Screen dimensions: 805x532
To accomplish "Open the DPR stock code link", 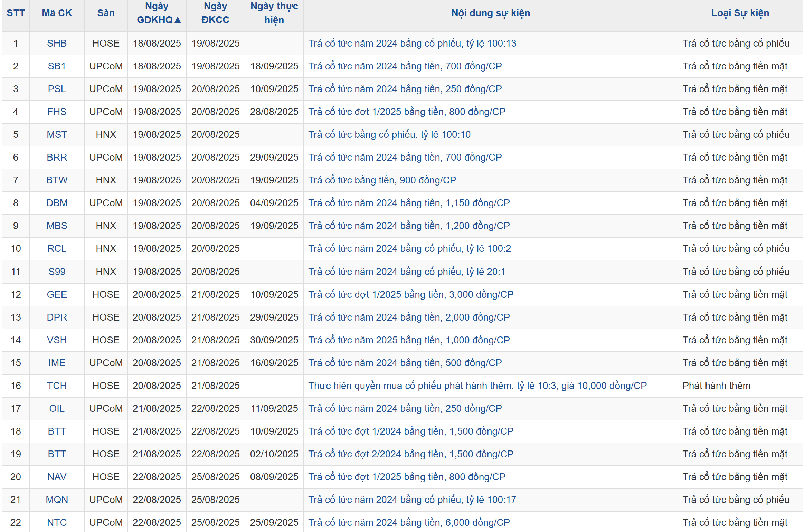I will (x=57, y=317).
